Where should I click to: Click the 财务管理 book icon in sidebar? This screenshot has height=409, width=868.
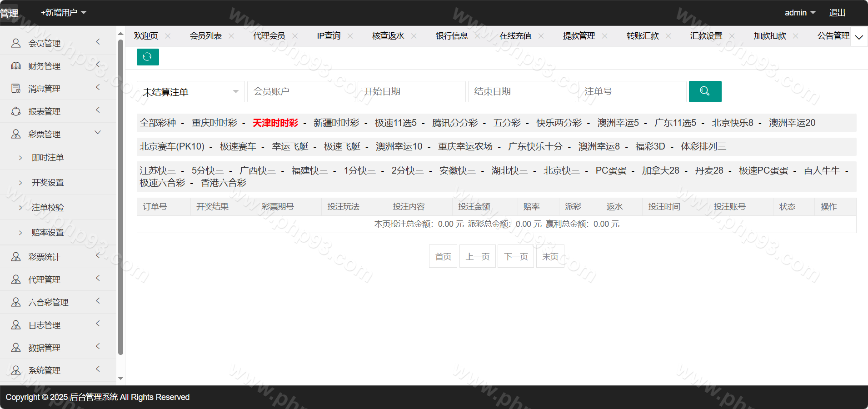click(x=16, y=66)
